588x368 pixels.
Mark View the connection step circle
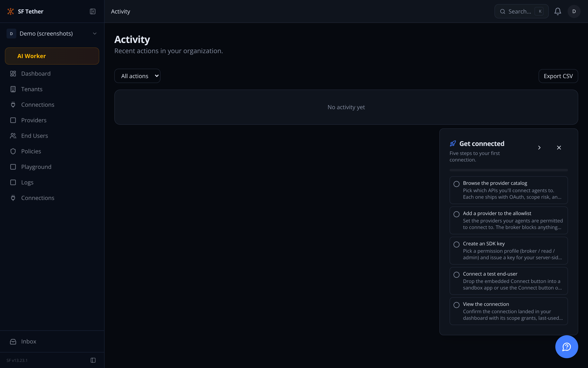457,305
